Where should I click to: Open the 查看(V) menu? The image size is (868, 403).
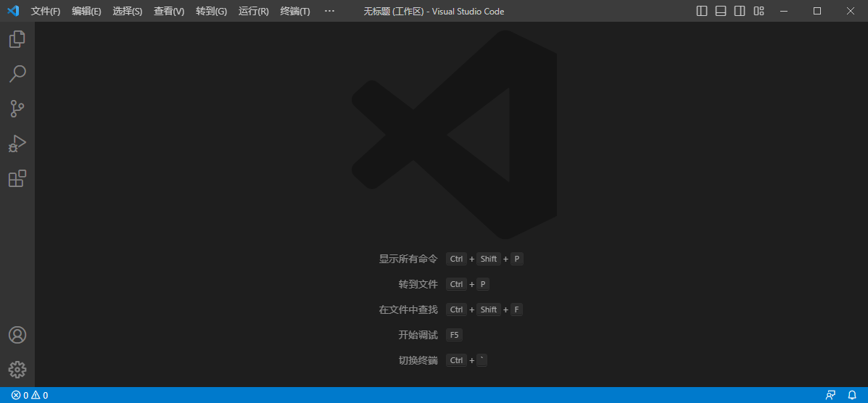coord(169,11)
